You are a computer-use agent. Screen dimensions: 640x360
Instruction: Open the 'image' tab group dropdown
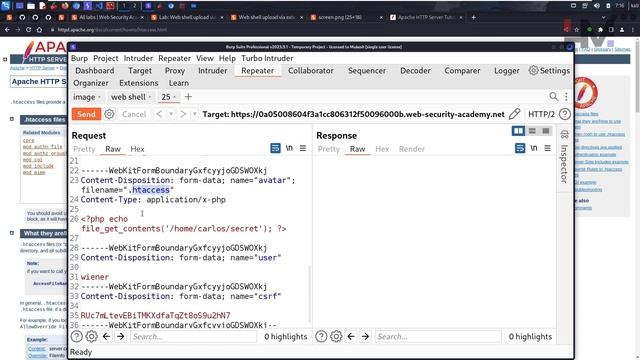(x=99, y=97)
